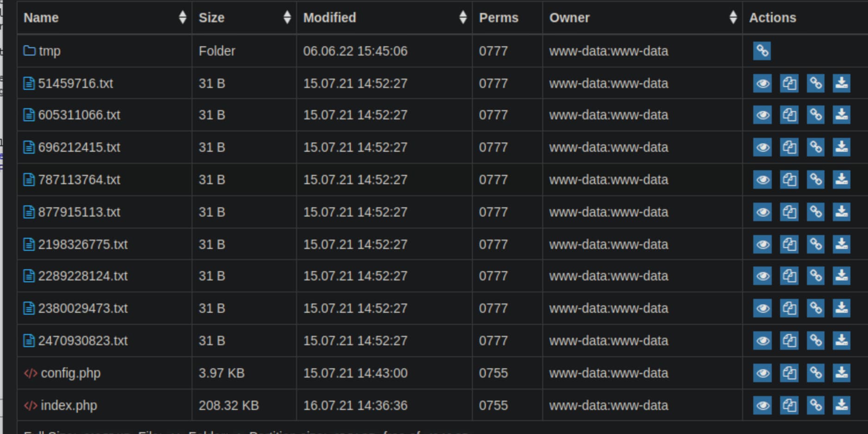Sort the list by Owner column
This screenshot has height=434, width=868.
tap(733, 18)
